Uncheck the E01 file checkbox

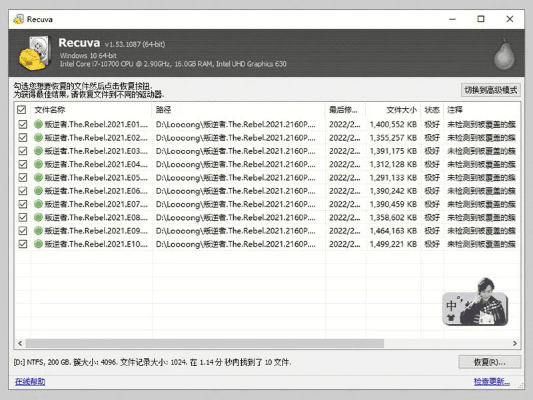tap(23, 124)
